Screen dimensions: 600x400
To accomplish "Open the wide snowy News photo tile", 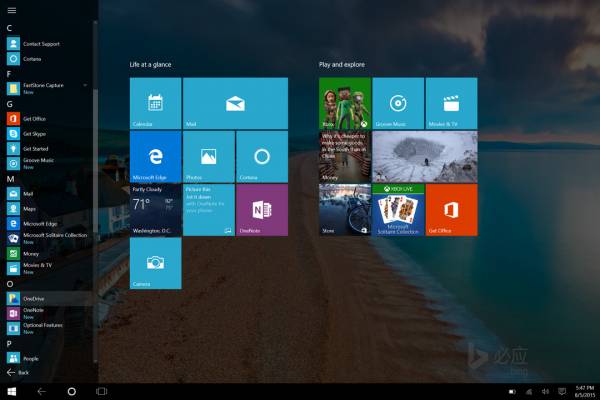I will click(x=425, y=157).
